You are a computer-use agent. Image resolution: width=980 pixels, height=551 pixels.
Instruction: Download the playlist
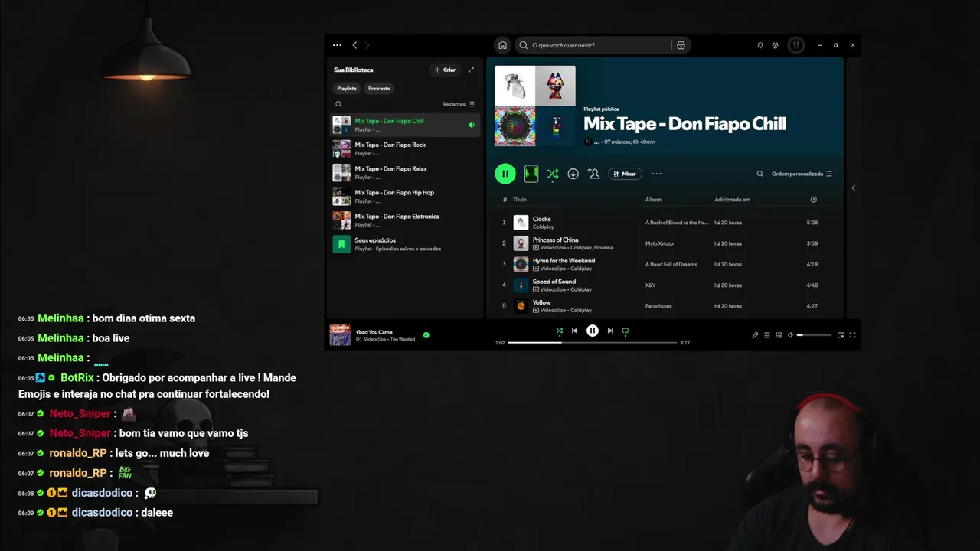(573, 174)
